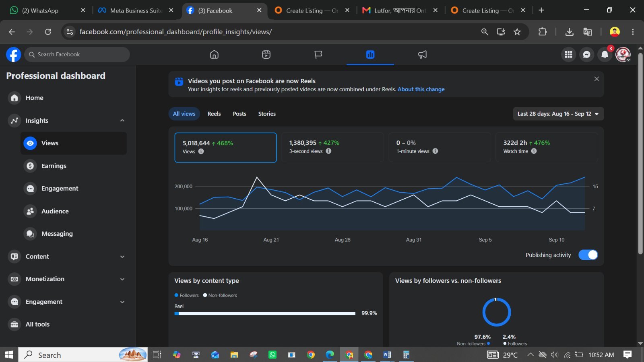Open the Chrome extensions puzzle icon
Viewport: 644px width, 362px height.
[543, 32]
